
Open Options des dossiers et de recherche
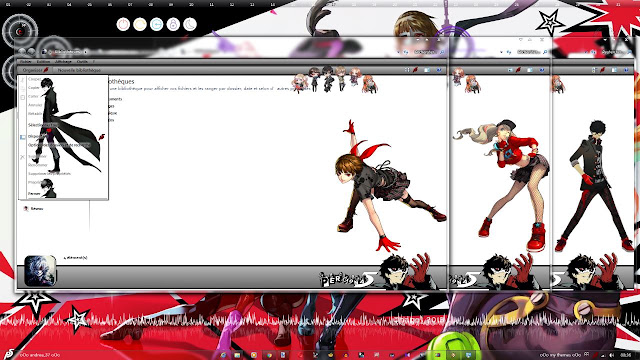coord(59,145)
